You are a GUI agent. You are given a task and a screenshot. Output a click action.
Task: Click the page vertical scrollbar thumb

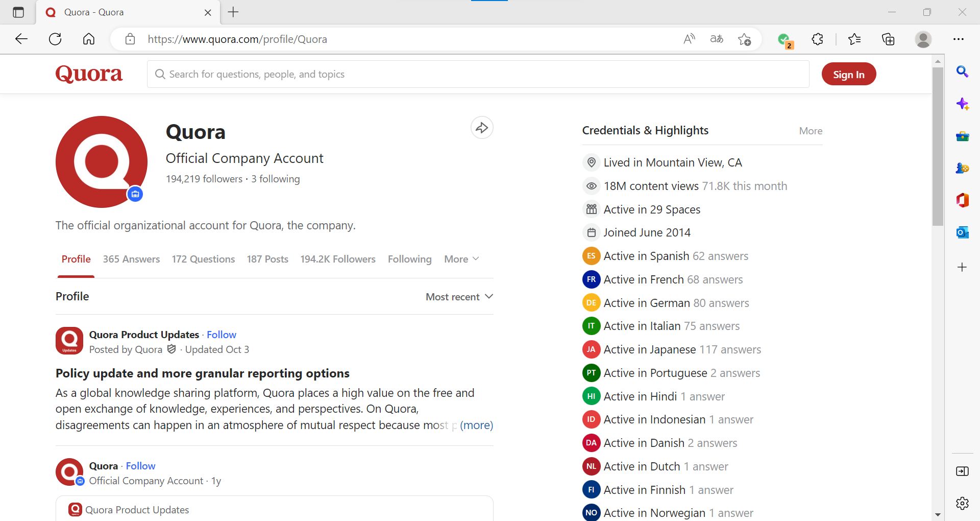938,146
